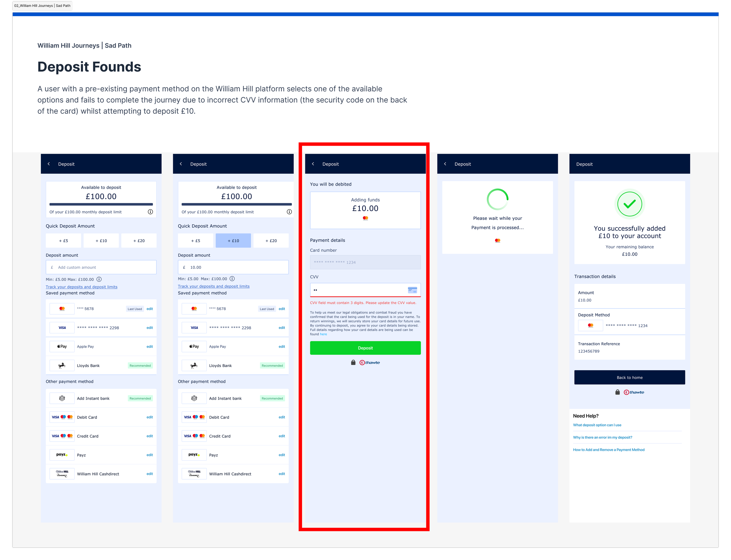Screen dimensions: 731x560
Task: Go back from the payment processing screen
Action: 445,164
